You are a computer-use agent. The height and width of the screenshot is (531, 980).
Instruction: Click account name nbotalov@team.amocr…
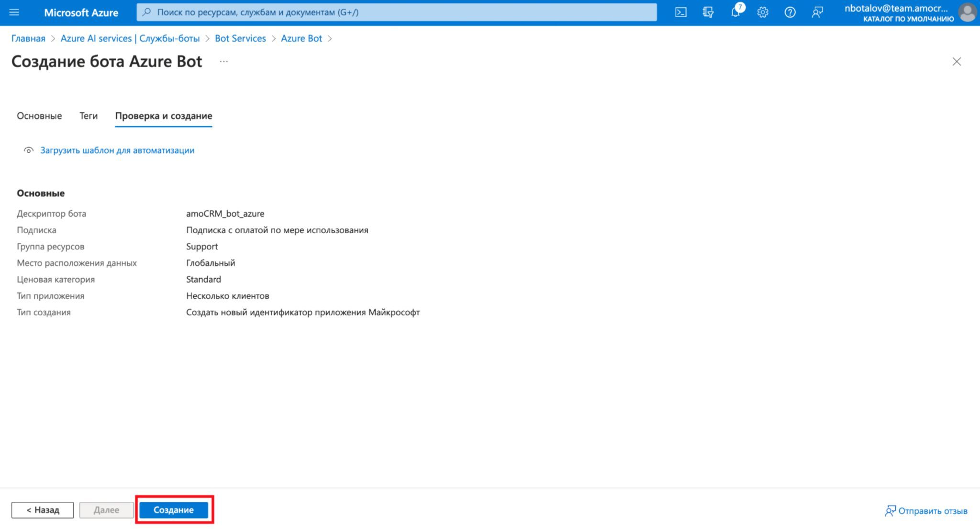[x=896, y=8]
